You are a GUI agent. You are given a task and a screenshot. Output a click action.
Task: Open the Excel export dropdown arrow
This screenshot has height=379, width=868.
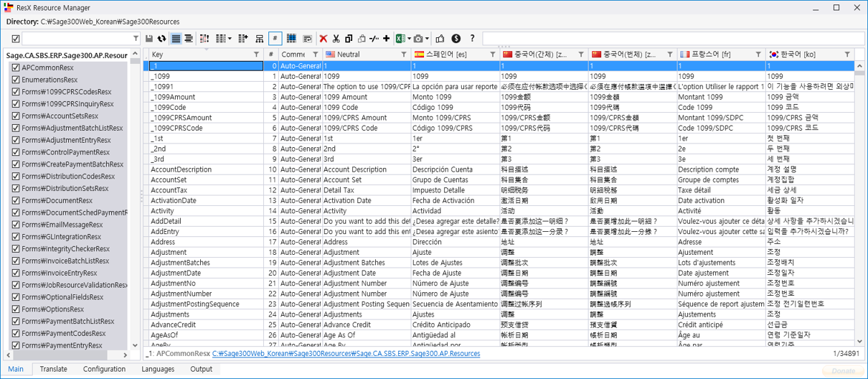click(x=408, y=39)
